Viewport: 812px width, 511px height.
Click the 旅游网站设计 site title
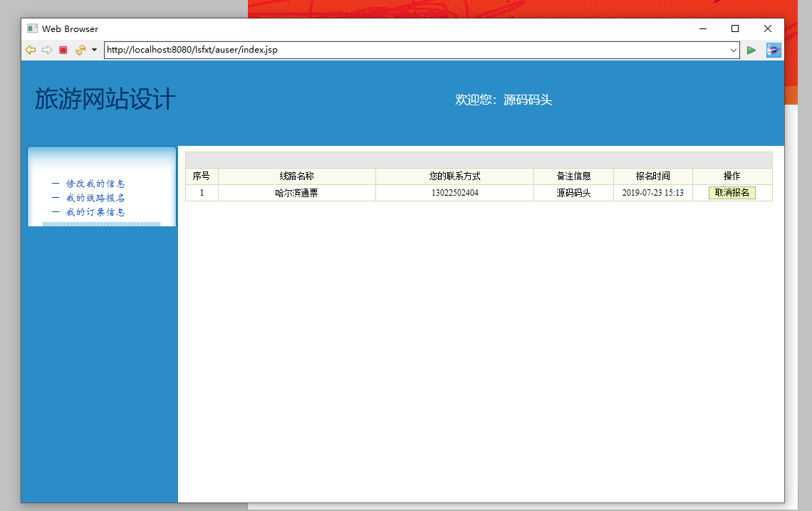(105, 100)
